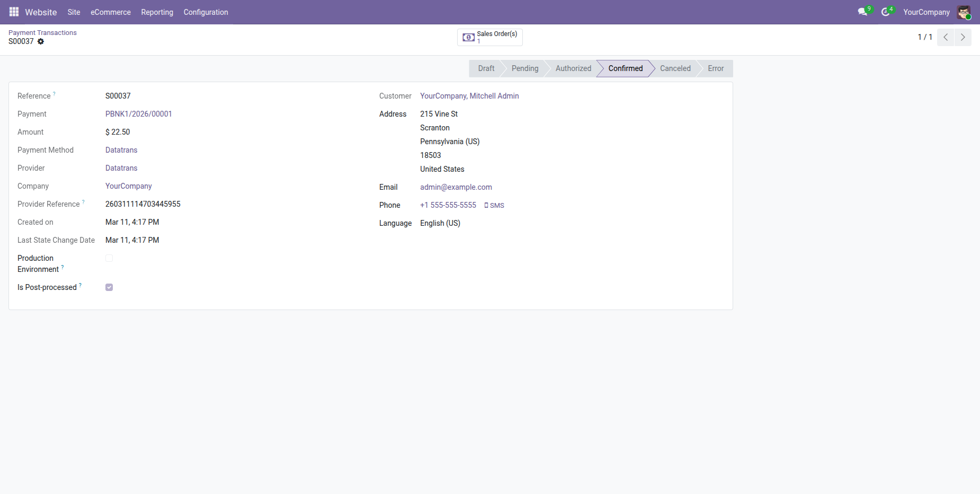The height and width of the screenshot is (494, 980).
Task: Click the user avatar picture
Action: tap(964, 12)
